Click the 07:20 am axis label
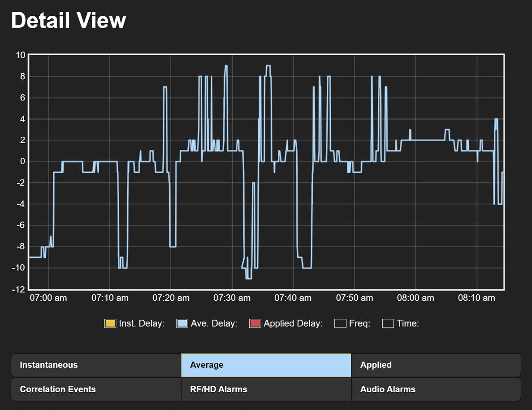The image size is (532, 410). (171, 298)
